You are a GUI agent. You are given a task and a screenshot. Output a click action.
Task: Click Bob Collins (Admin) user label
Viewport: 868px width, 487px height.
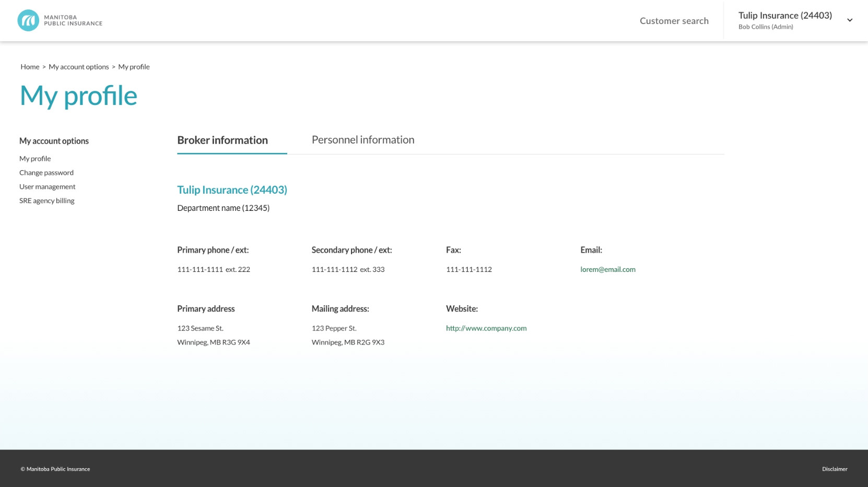[766, 27]
